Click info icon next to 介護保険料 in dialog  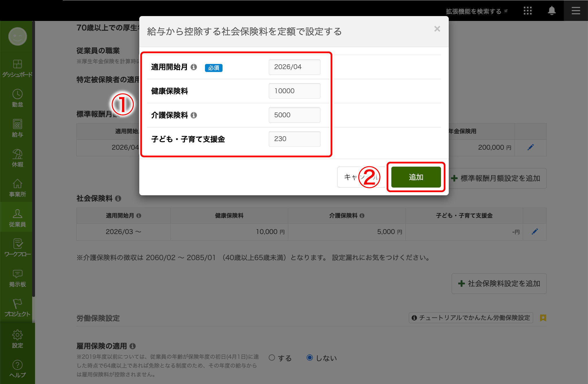coord(194,115)
